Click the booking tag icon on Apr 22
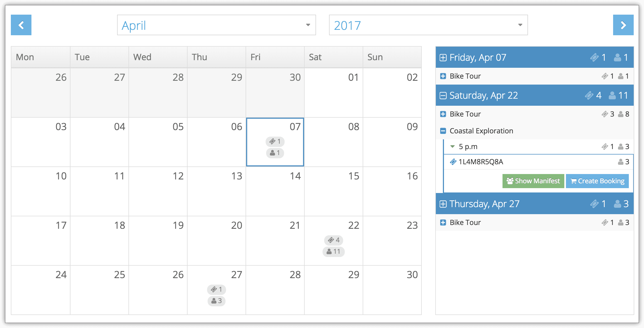The height and width of the screenshot is (328, 644). (330, 240)
